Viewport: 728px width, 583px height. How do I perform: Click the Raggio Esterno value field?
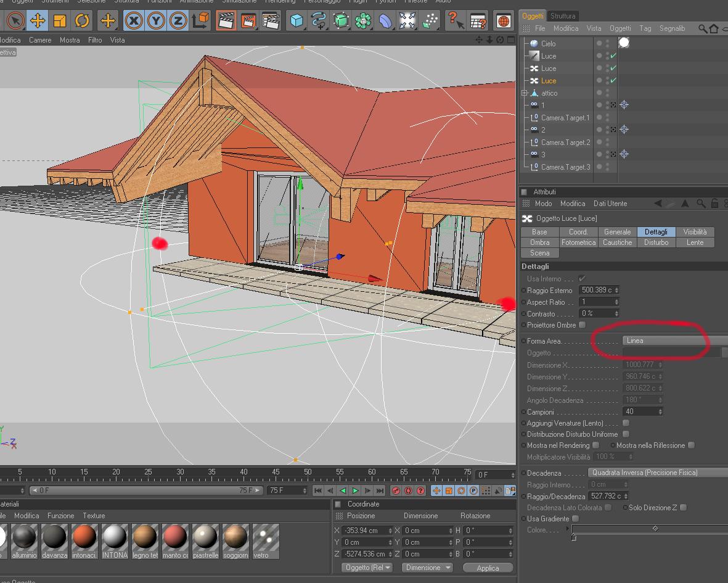(x=597, y=290)
